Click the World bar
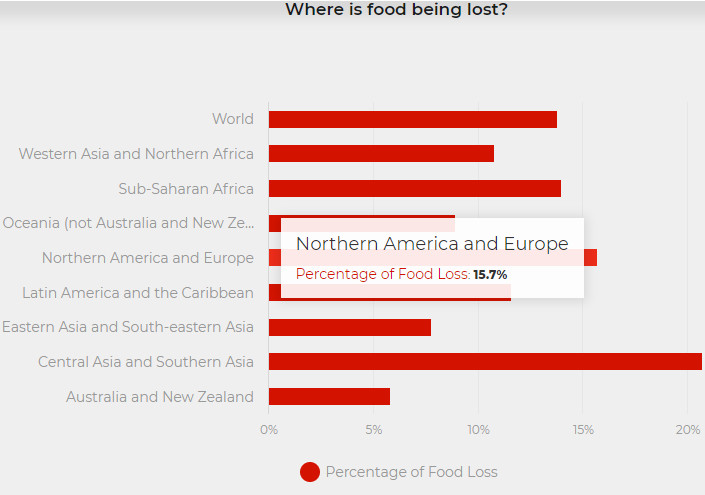Viewport: 705px width, 495px height. [x=412, y=120]
